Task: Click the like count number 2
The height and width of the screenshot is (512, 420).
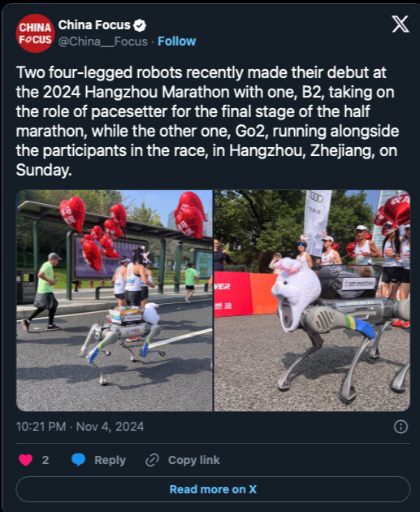Action: pos(45,460)
